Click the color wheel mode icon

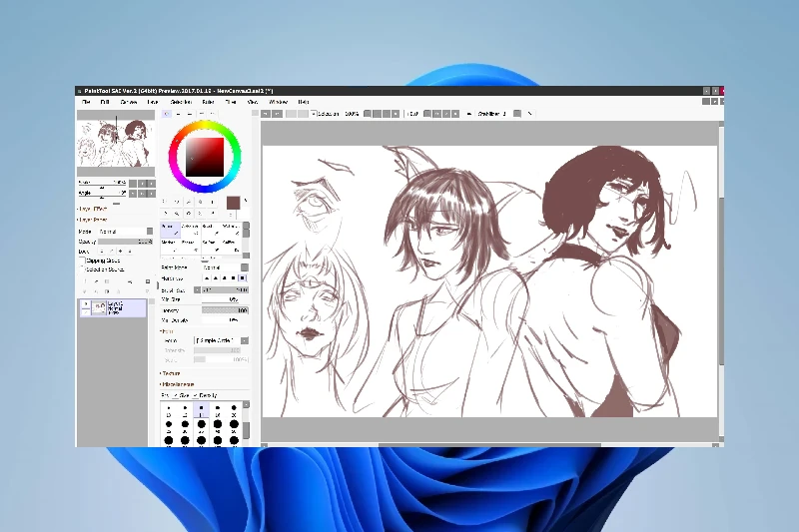(x=166, y=114)
